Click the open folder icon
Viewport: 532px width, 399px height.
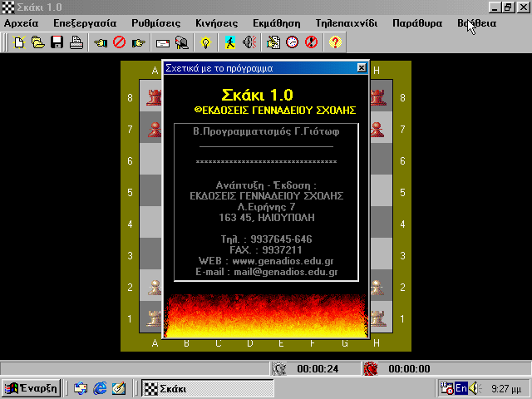pyautogui.click(x=38, y=42)
